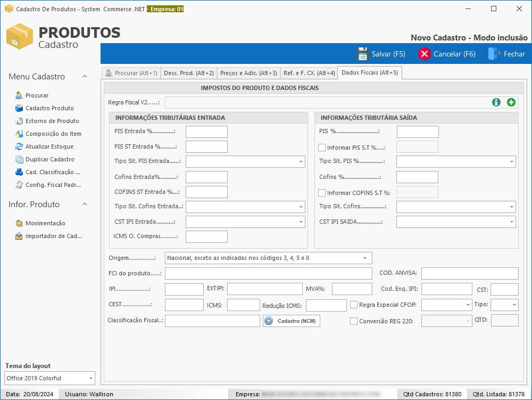This screenshot has width=532, height=400.
Task: Switch to the Preços e Adic. tab
Action: point(248,73)
